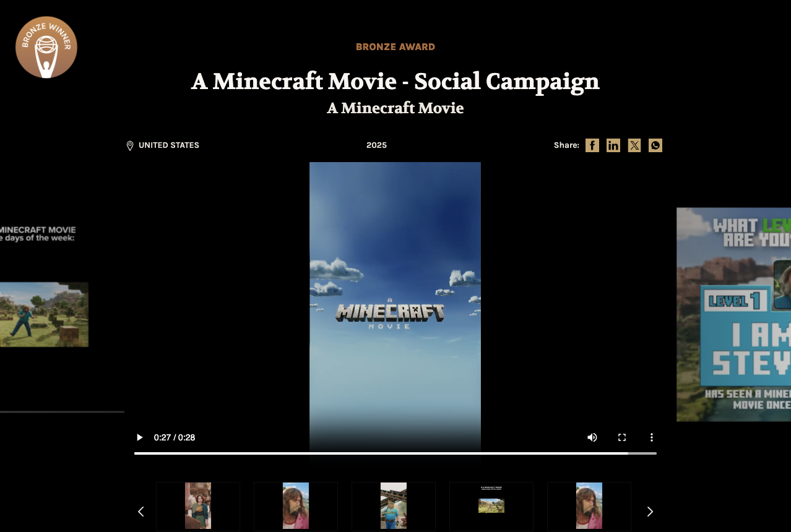The image size is (791, 532).
Task: Seek within the video progress bar
Action: point(396,453)
